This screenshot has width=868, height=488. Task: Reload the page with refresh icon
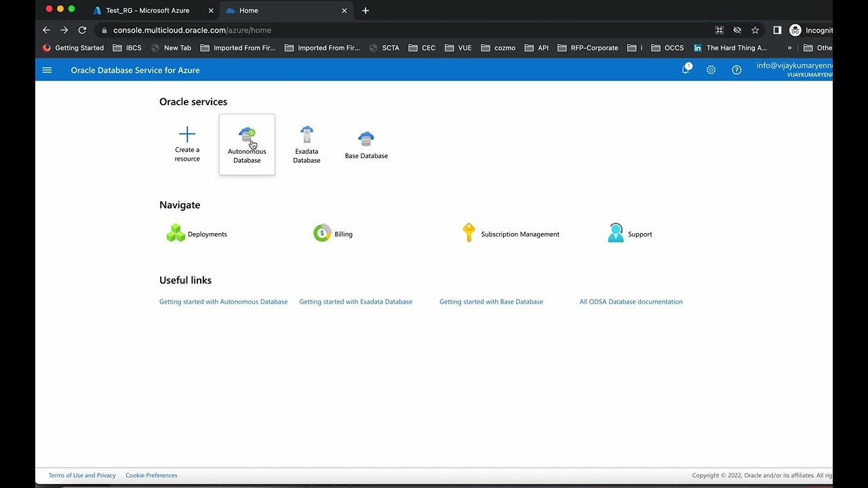pyautogui.click(x=82, y=30)
